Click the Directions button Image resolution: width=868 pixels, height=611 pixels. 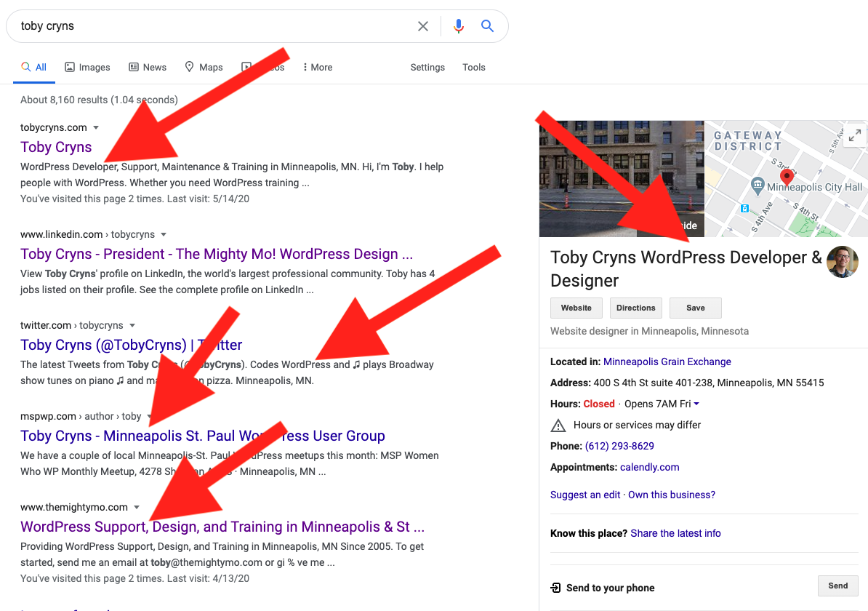635,308
